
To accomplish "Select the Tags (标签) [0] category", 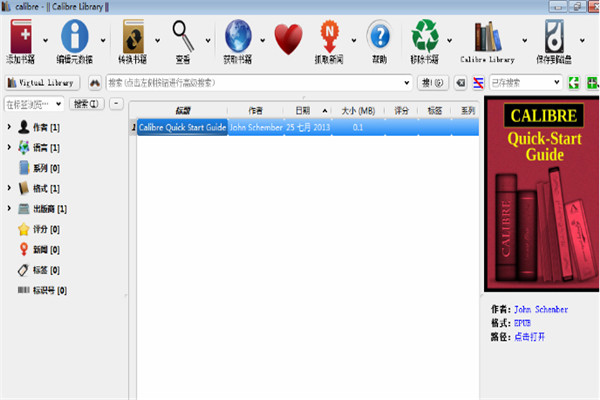I will [39, 270].
